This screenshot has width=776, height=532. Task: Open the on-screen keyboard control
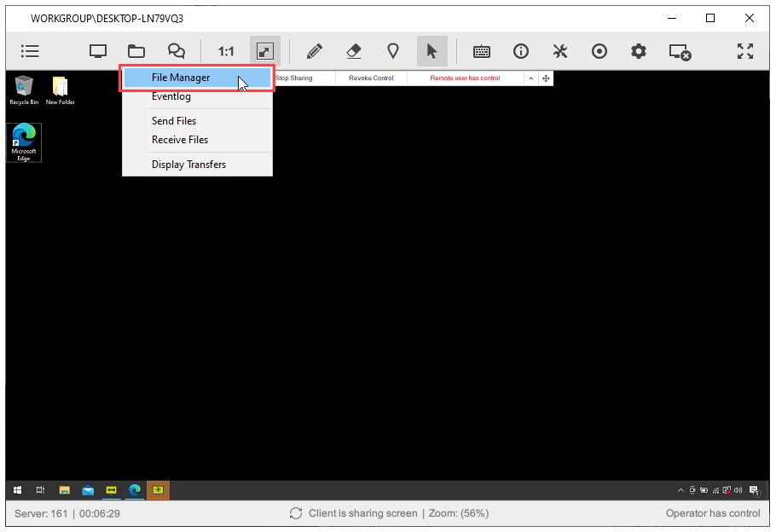[481, 51]
